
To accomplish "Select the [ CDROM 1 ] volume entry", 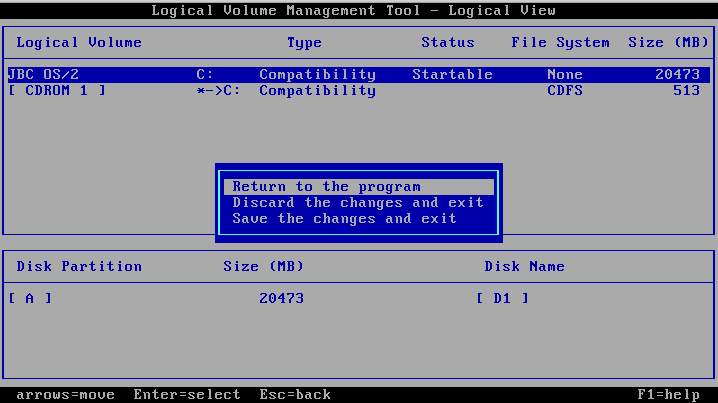I will pos(56,91).
